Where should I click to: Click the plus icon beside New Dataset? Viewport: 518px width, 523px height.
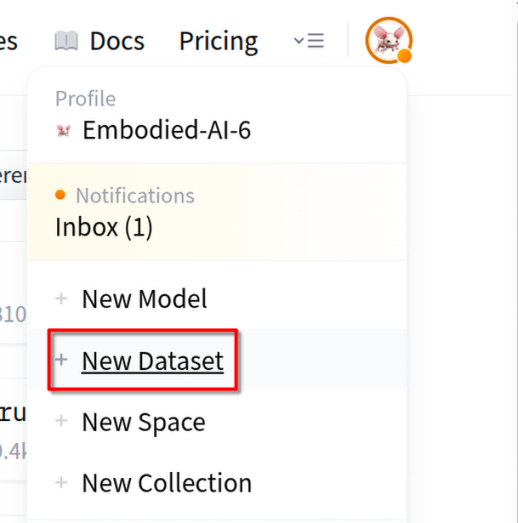[x=61, y=360]
